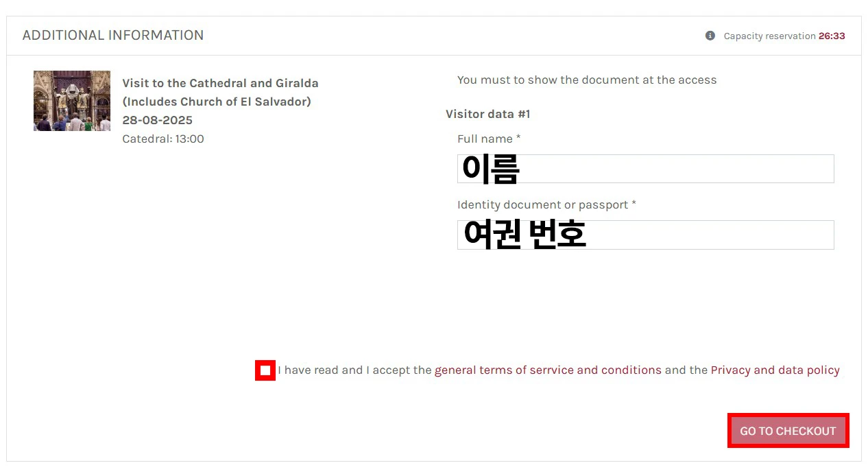The width and height of the screenshot is (868, 474).
Task: Open the general terms of service link
Action: point(548,370)
